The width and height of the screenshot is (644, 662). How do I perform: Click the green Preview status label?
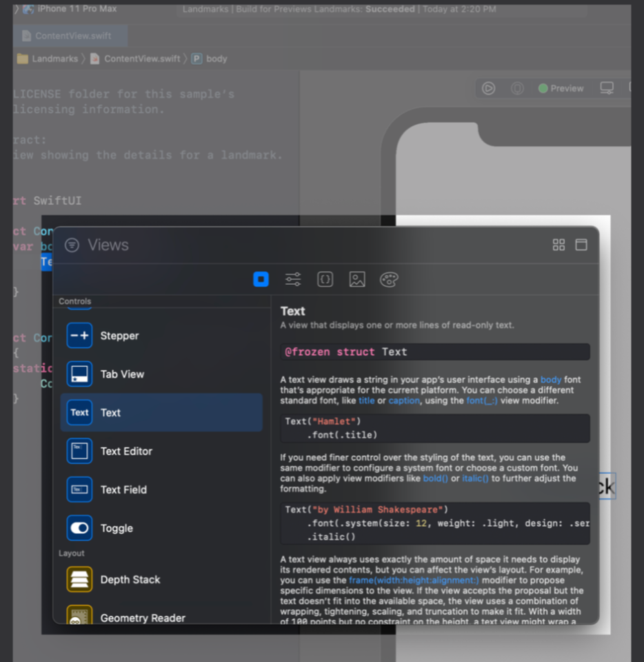tap(561, 88)
